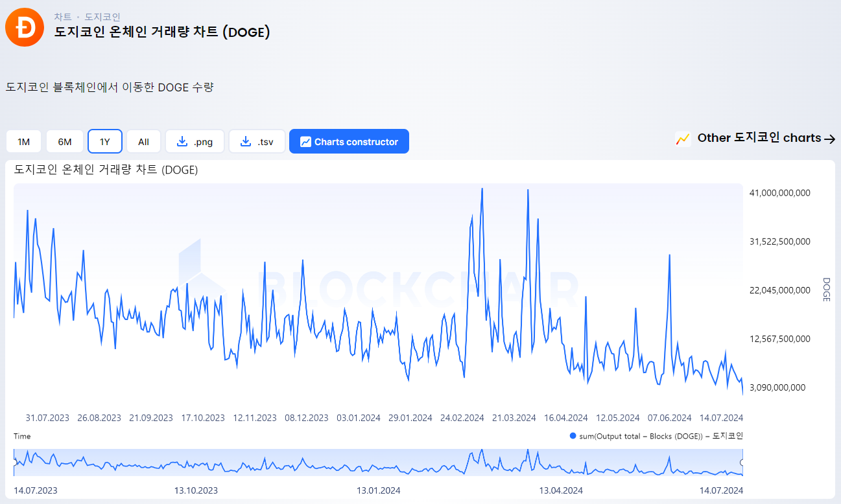The width and height of the screenshot is (841, 504).
Task: Click the blue legend dot marker
Action: point(573,436)
